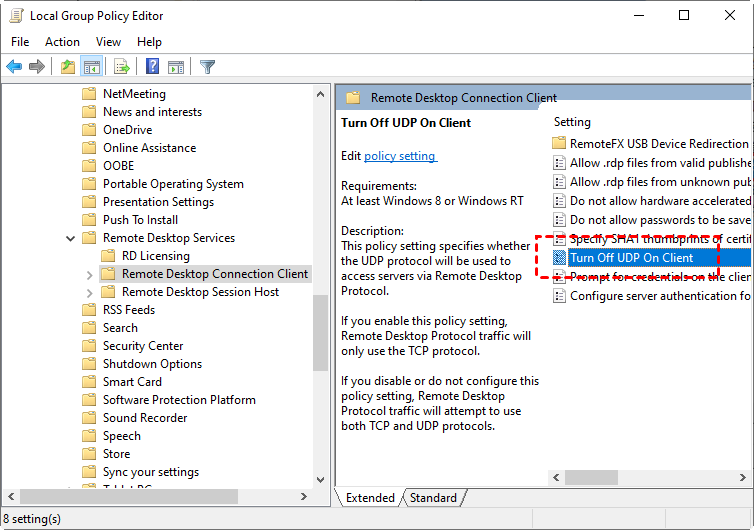754x530 pixels.
Task: Select News and interests folder
Action: (152, 112)
